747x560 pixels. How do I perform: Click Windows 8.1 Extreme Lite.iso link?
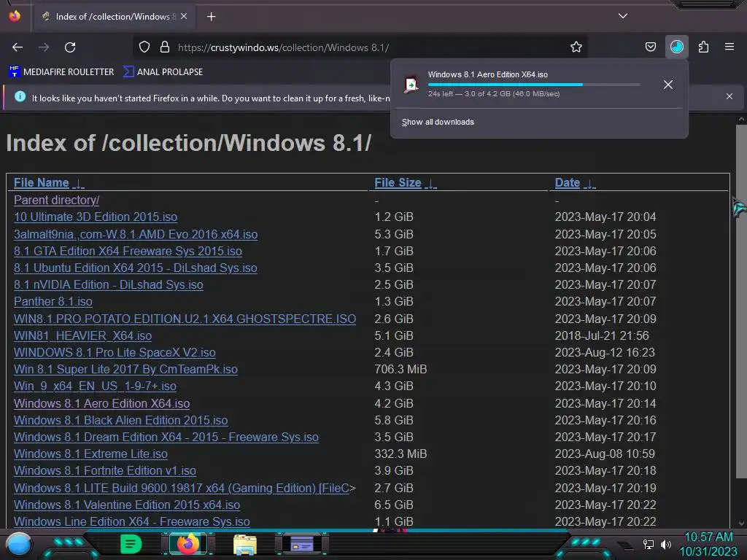pos(90,454)
